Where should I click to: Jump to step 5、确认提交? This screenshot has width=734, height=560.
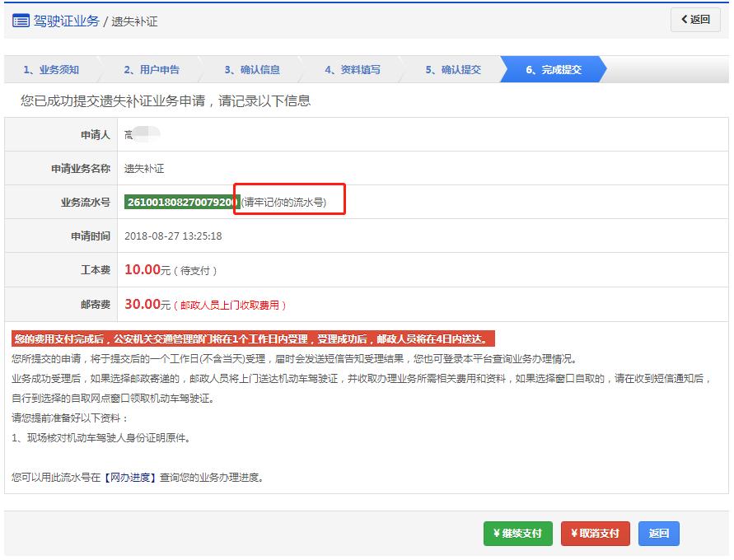(x=453, y=70)
